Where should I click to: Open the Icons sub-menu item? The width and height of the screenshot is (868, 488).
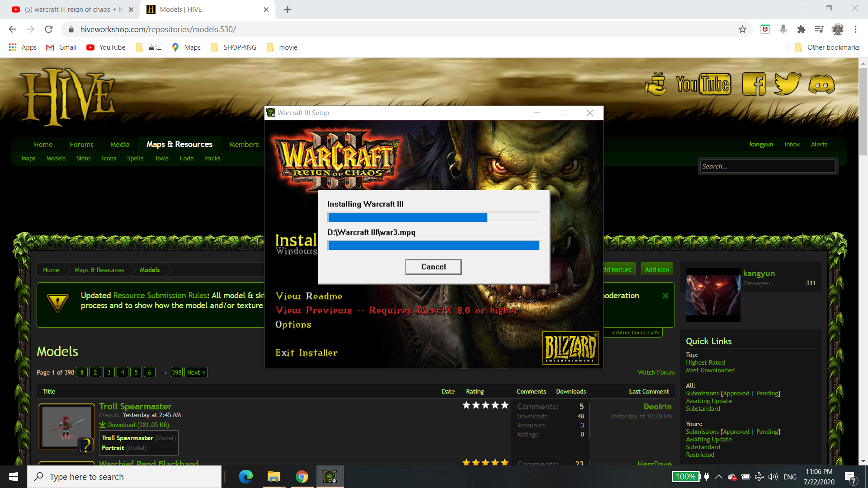(x=109, y=158)
